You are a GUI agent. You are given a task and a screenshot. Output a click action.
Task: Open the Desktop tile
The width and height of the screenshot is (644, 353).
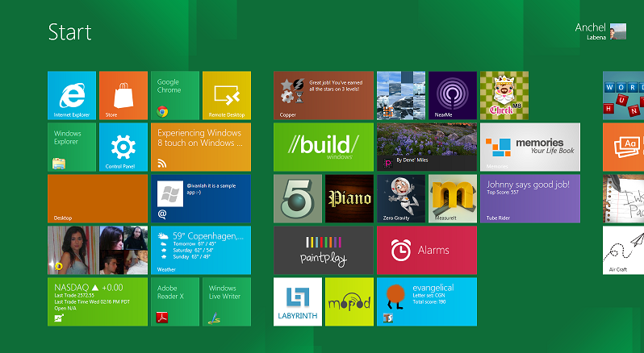tap(98, 198)
